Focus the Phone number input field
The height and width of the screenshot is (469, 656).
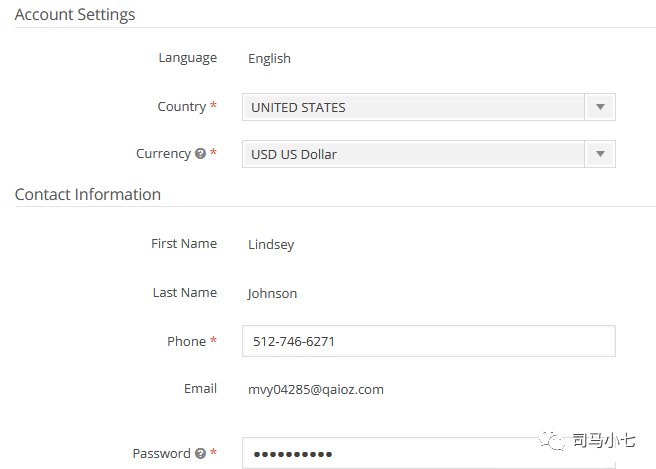[428, 341]
